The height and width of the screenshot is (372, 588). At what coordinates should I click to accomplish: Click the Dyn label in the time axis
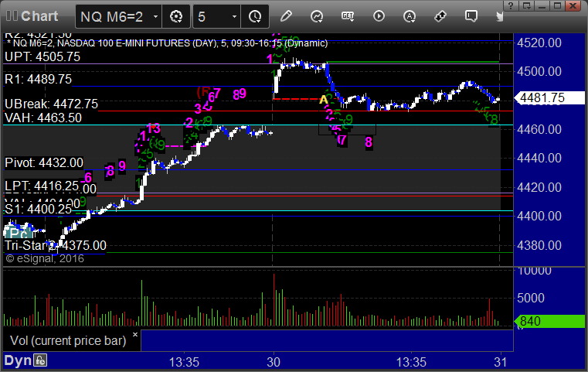click(18, 360)
